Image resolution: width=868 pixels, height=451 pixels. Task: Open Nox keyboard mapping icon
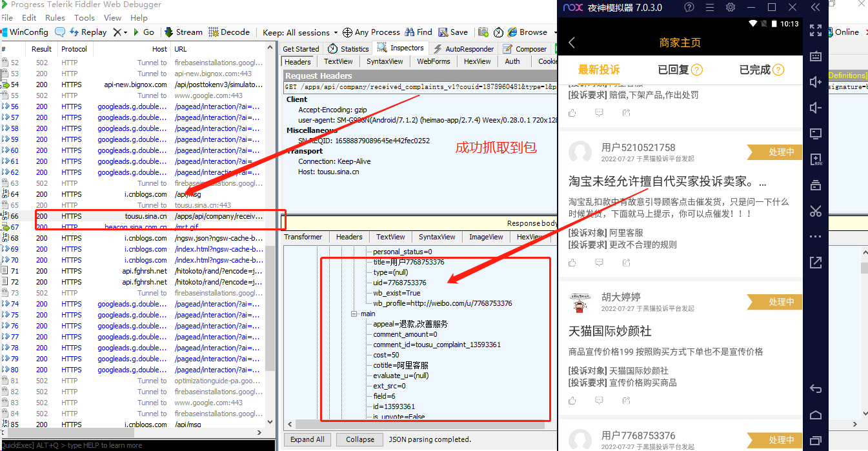pyautogui.click(x=816, y=56)
